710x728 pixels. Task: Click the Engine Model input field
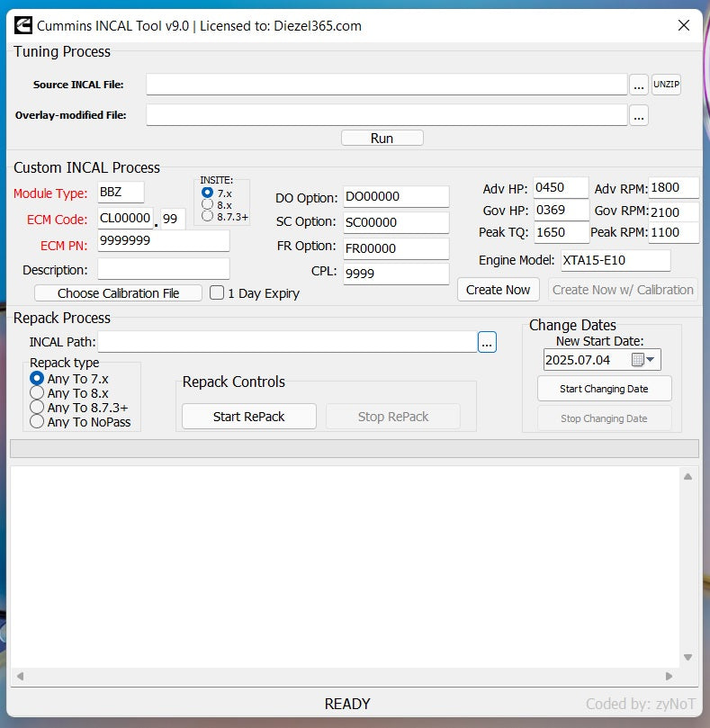click(x=616, y=261)
